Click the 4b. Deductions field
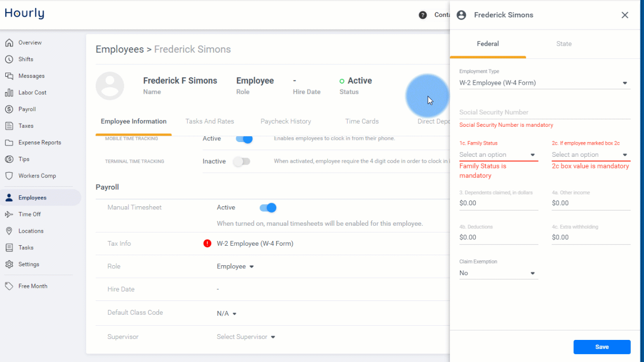This screenshot has width=644, height=362. tap(498, 237)
